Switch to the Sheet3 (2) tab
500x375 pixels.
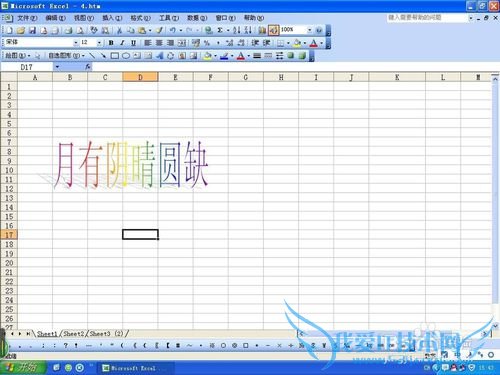(x=107, y=333)
